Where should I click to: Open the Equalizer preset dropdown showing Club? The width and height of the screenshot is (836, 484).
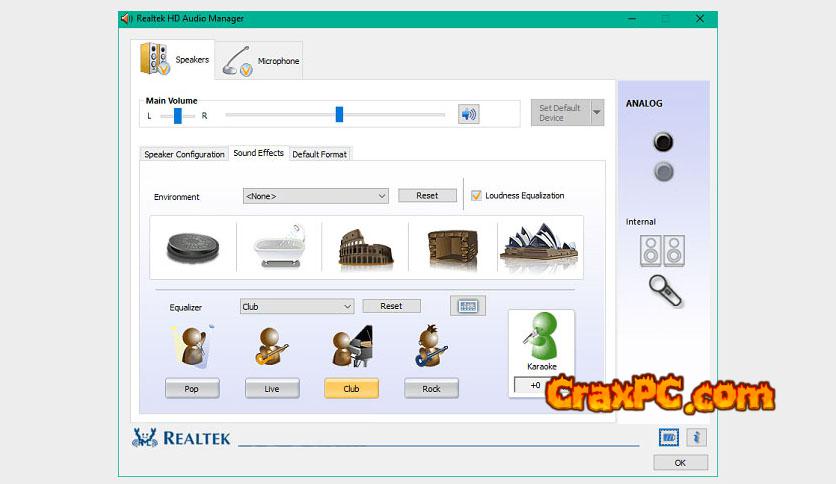[x=296, y=306]
